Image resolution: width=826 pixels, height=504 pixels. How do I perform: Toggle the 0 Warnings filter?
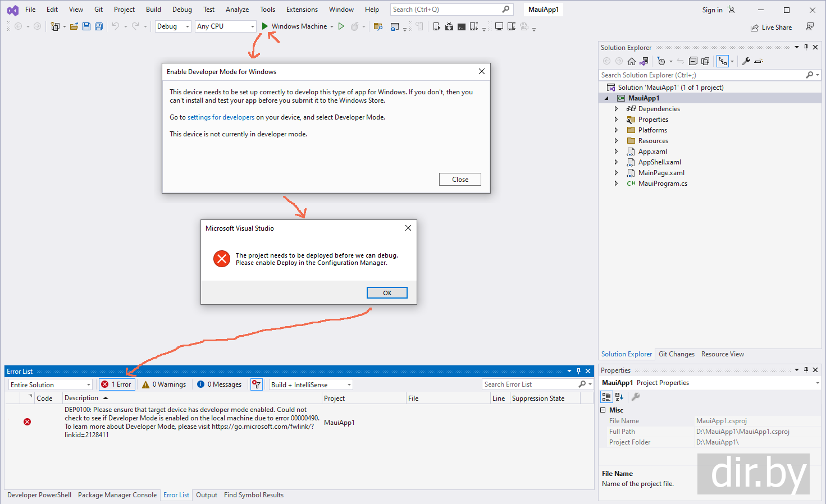164,384
